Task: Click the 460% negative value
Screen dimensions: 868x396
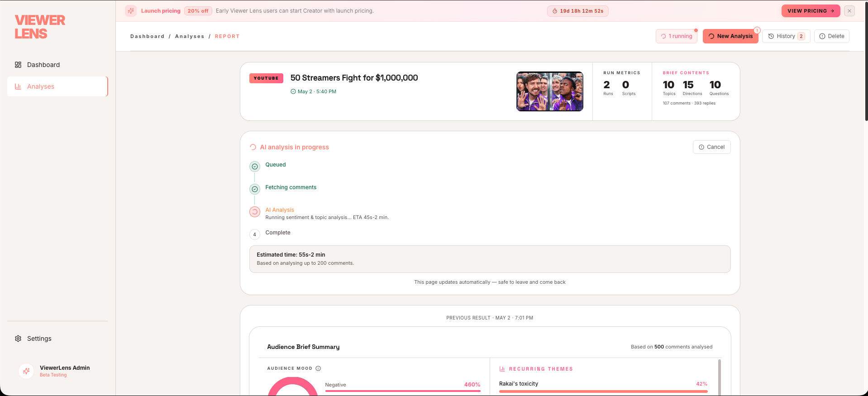Action: [472, 385]
